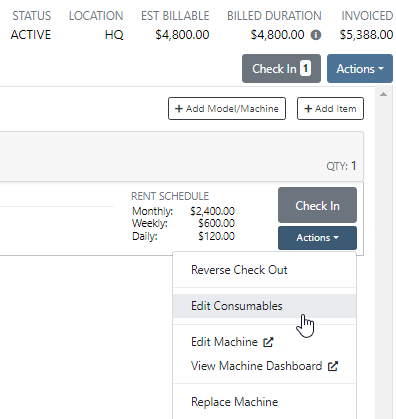The width and height of the screenshot is (396, 419).
Task: Click the badge showing 1 on Check In
Action: pyautogui.click(x=305, y=69)
